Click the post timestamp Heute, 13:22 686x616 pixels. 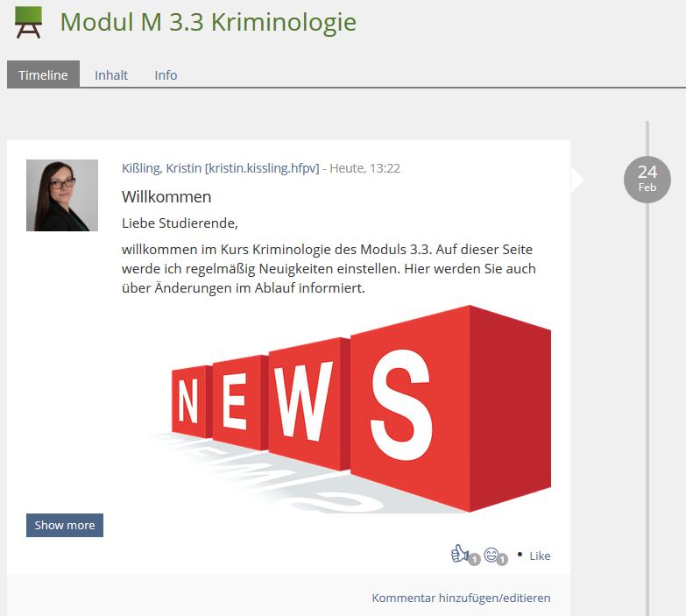(x=364, y=168)
